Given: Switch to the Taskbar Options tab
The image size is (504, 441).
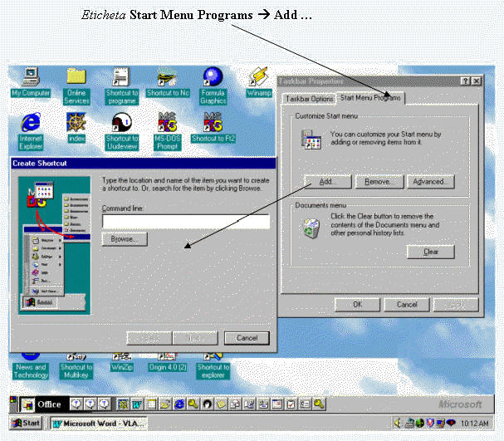Looking at the screenshot, I should pyautogui.click(x=308, y=98).
